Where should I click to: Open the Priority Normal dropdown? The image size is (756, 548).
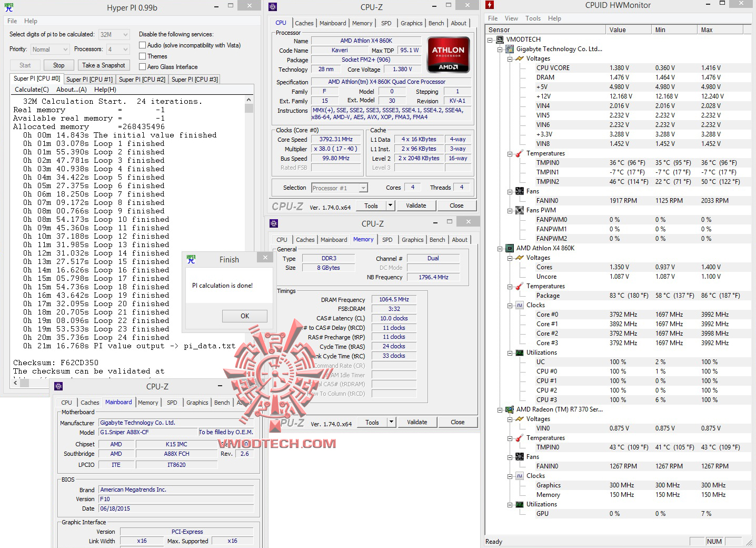pyautogui.click(x=50, y=50)
